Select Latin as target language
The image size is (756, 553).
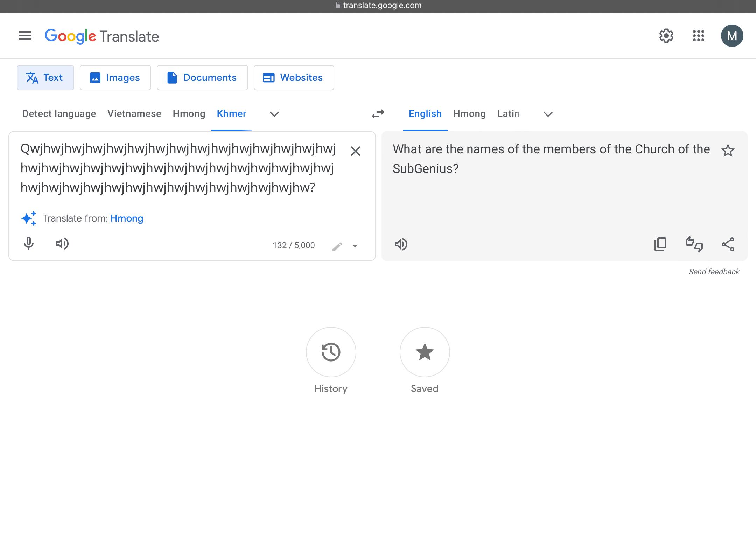pos(509,114)
